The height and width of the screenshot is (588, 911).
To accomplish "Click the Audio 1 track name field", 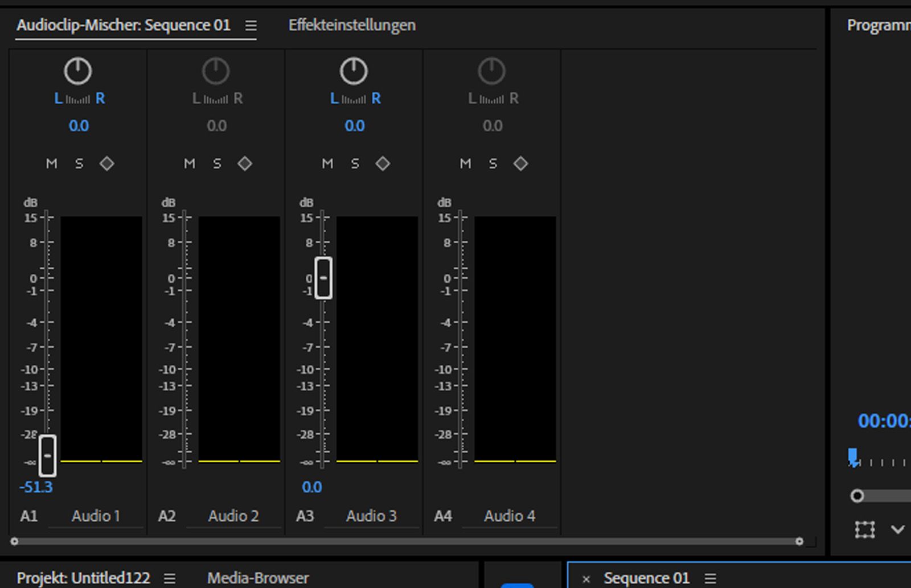I will tap(96, 516).
